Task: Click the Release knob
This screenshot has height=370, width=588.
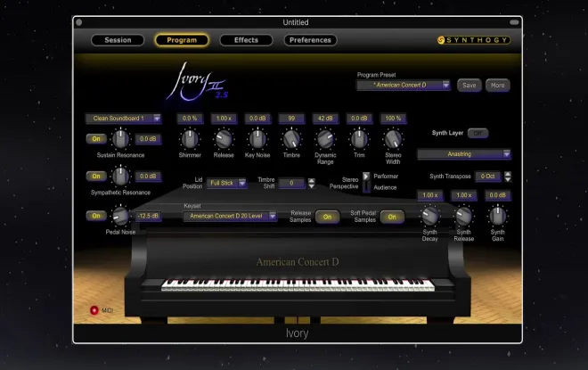Action: [x=224, y=139]
